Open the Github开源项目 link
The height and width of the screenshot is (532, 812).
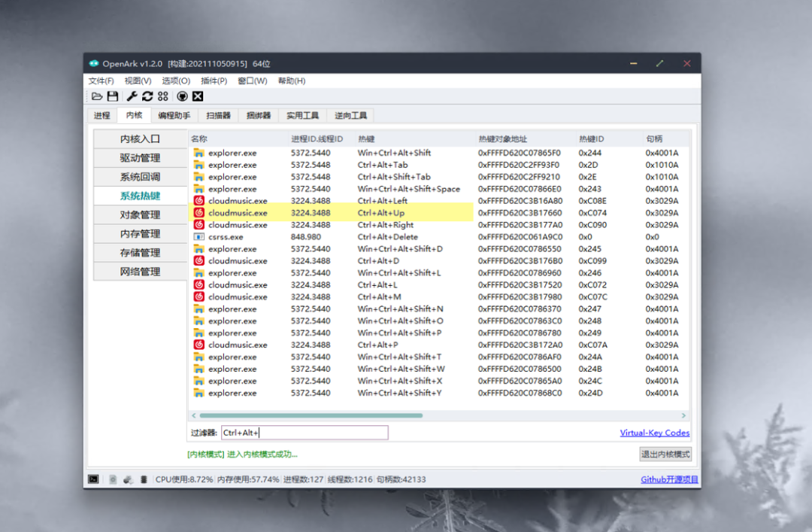tap(669, 479)
